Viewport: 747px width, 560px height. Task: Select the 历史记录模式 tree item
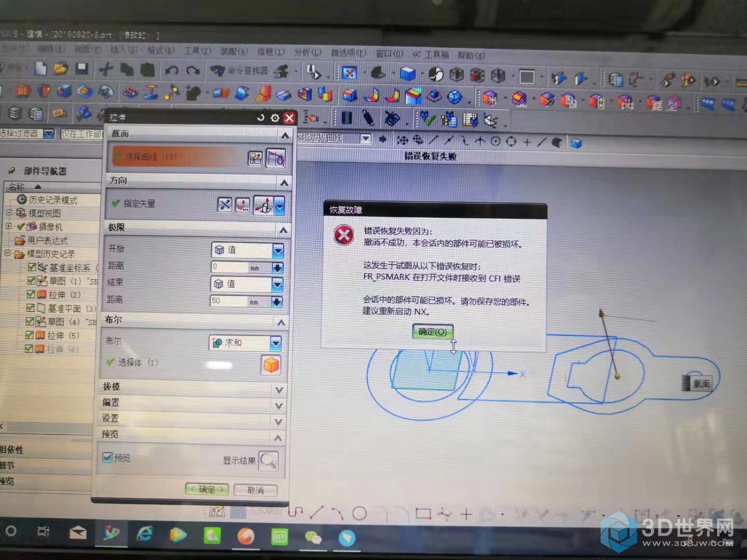click(48, 200)
